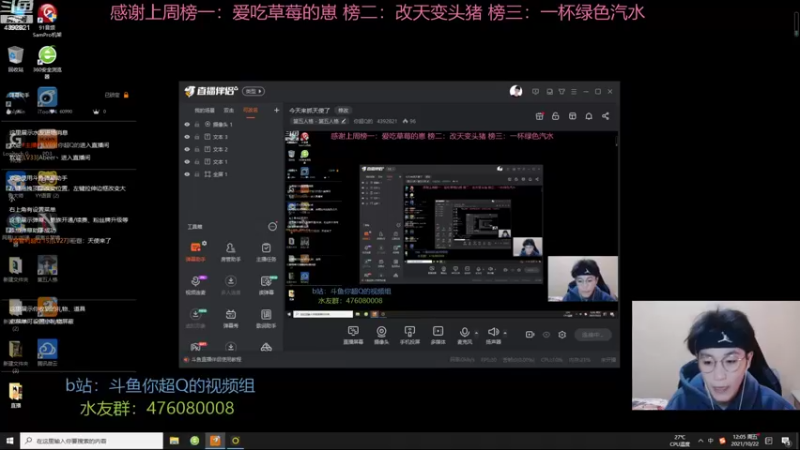Open the 主播任务 streamer tasks tool
This screenshot has width=800, height=450.
pyautogui.click(x=266, y=251)
